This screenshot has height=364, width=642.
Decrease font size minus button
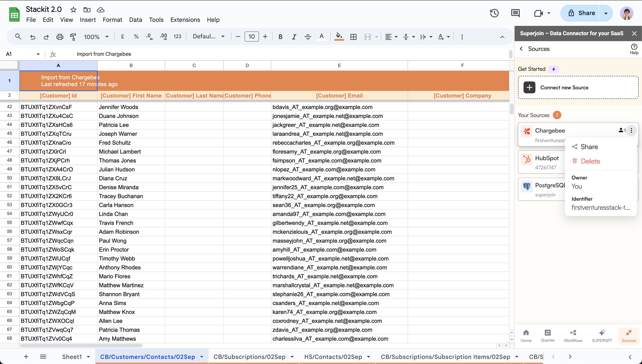coord(238,37)
